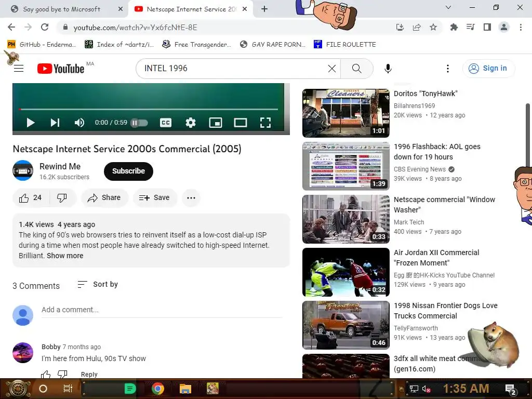Image resolution: width=532 pixels, height=399 pixels.
Task: Open more actions ellipsis under video
Action: (191, 198)
